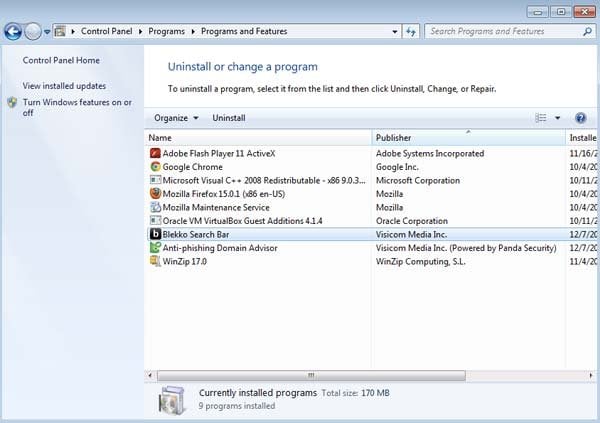Image resolution: width=600 pixels, height=423 pixels.
Task: Click Google Inc. publisher cell
Action: [397, 167]
